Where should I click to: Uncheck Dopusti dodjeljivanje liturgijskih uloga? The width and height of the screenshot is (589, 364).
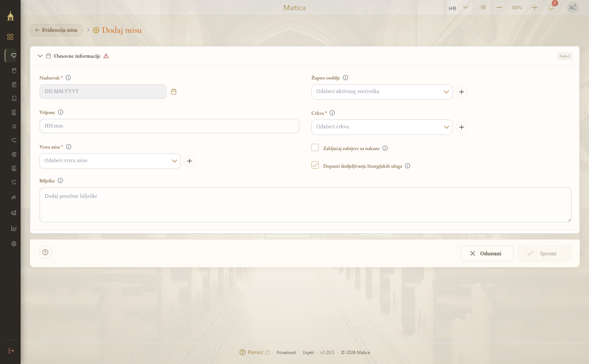click(x=315, y=165)
